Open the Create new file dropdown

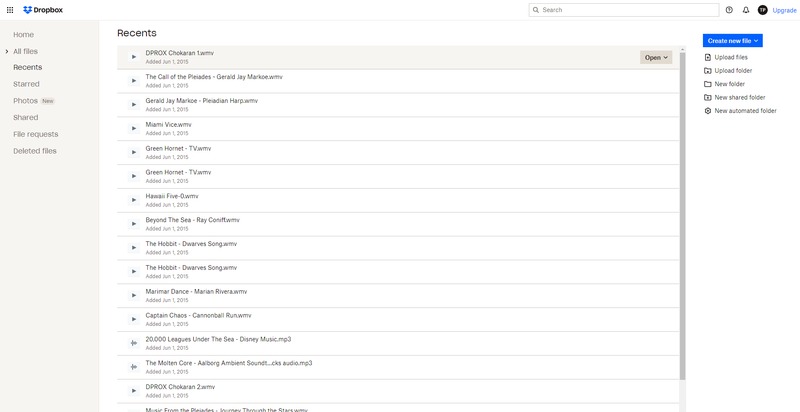click(x=733, y=41)
